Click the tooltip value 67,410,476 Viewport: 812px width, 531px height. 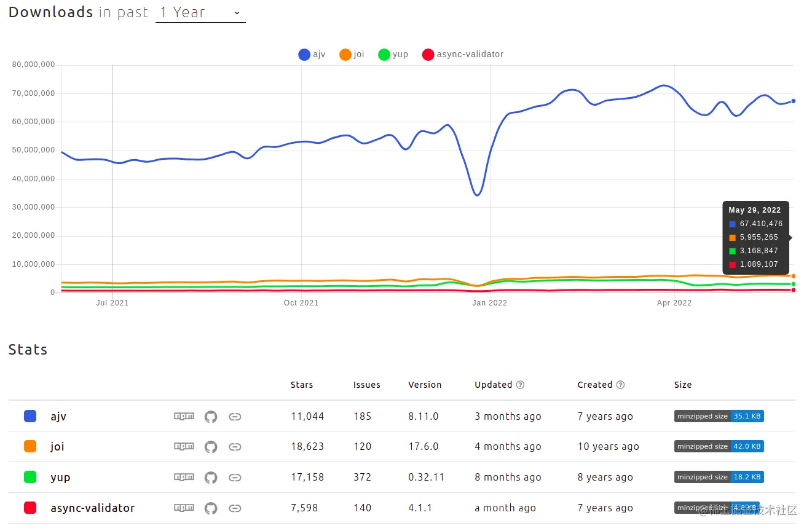tap(761, 224)
